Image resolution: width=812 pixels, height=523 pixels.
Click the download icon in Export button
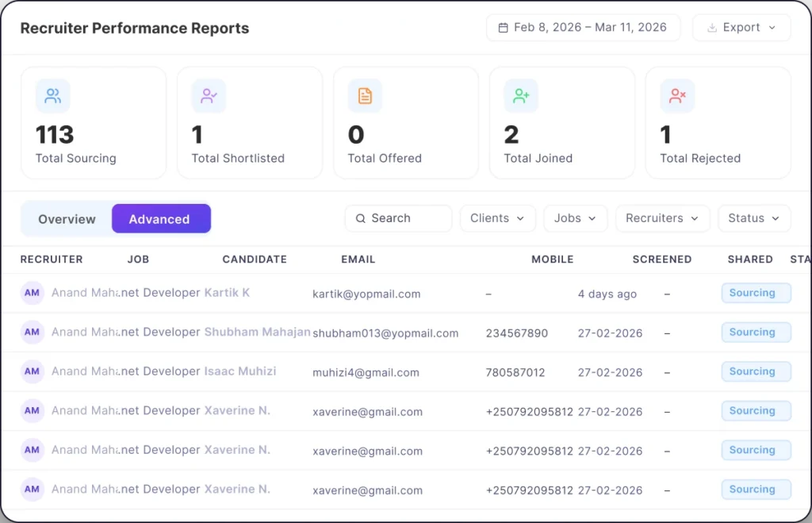click(711, 28)
